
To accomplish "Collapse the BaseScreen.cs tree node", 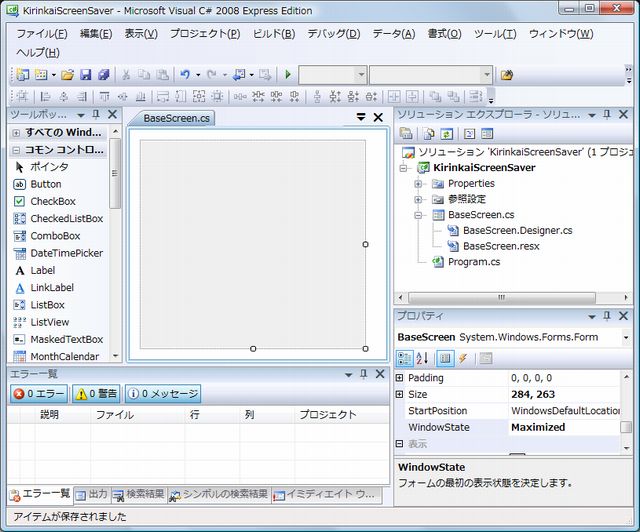I will 418,215.
